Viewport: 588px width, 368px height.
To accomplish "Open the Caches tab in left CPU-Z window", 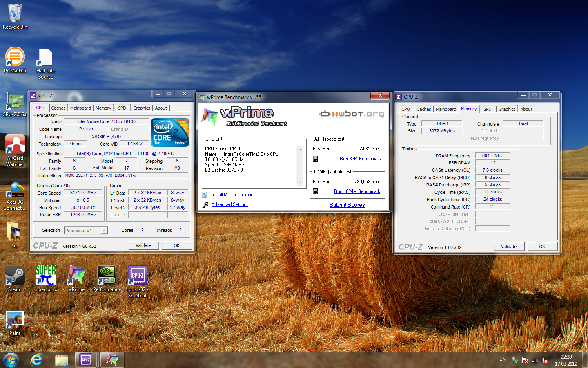I will 58,108.
